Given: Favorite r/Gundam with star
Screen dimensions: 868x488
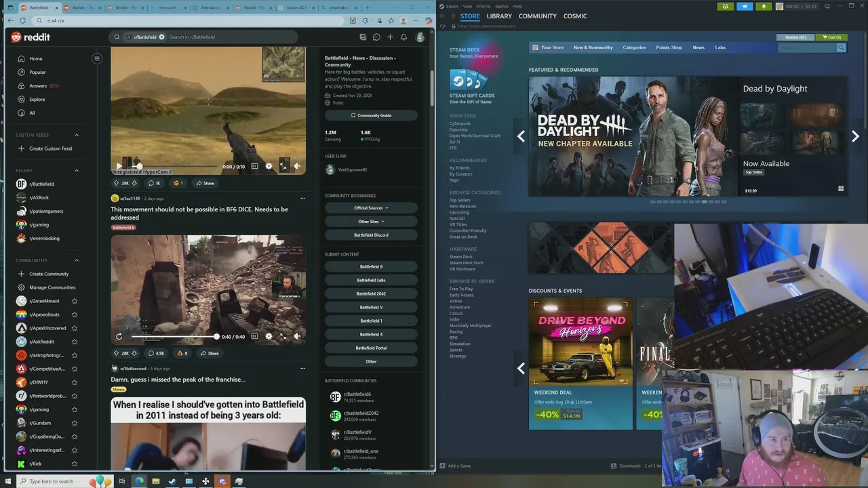Looking at the screenshot, I should (75, 423).
